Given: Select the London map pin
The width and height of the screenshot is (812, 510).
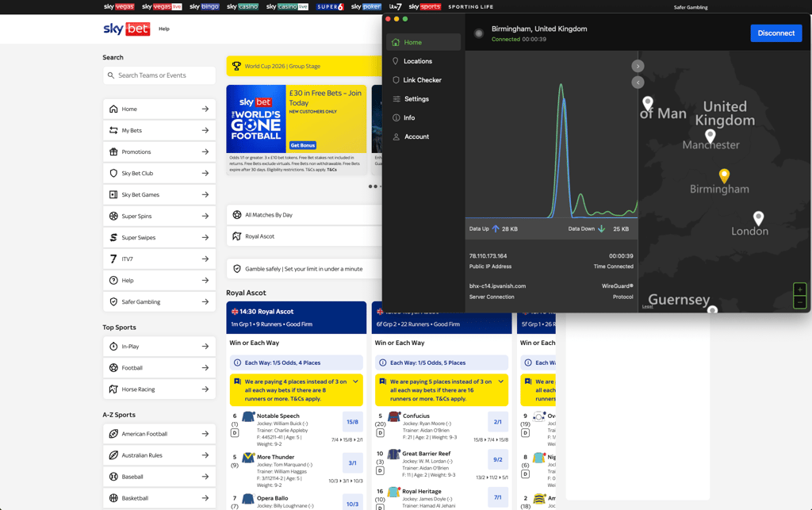Looking at the screenshot, I should pos(758,218).
